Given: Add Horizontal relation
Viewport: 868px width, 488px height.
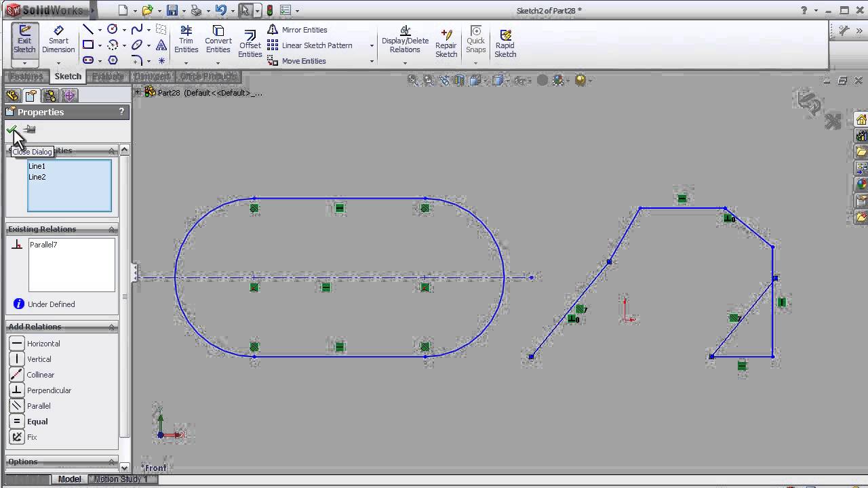Looking at the screenshot, I should click(x=35, y=344).
